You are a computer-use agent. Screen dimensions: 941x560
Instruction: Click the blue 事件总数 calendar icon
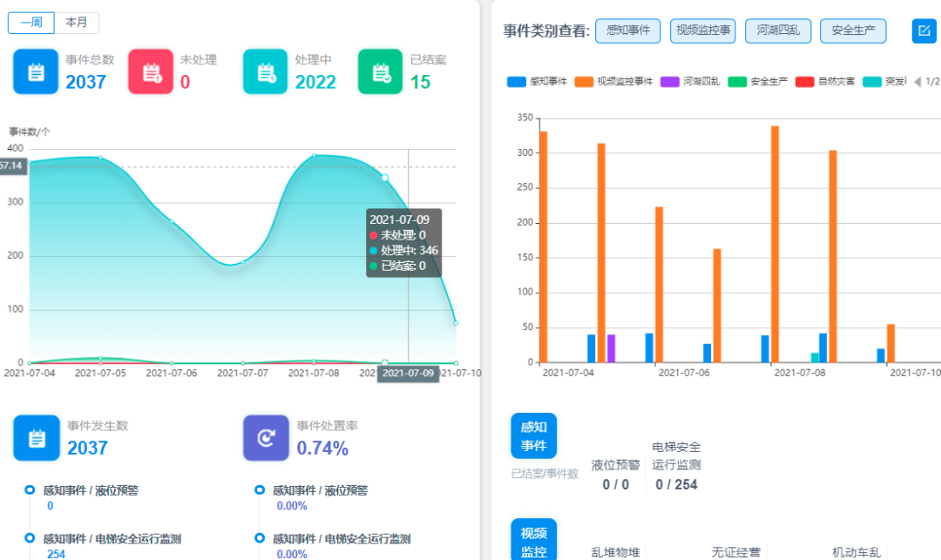[x=36, y=72]
